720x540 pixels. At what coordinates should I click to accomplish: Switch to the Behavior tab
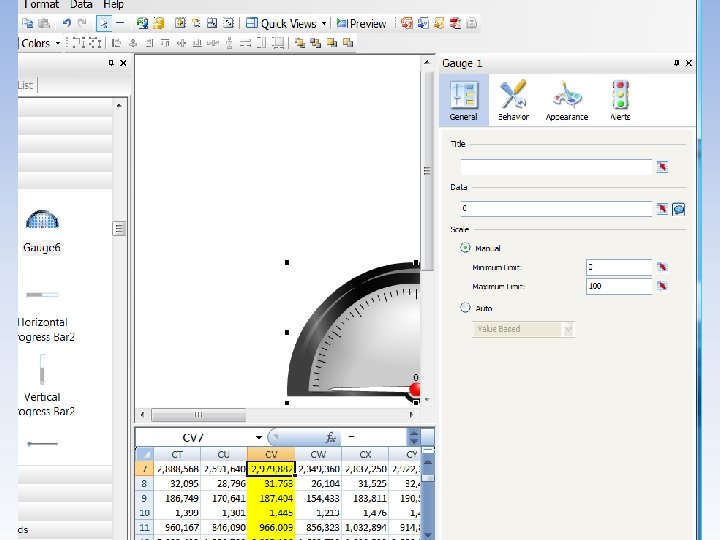pos(513,100)
